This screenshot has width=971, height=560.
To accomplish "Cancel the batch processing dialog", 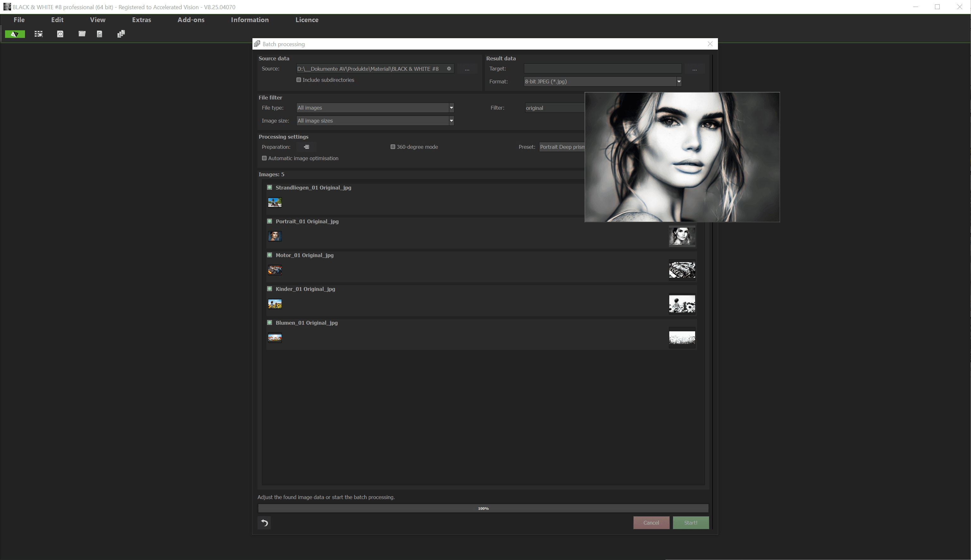I will tap(651, 523).
